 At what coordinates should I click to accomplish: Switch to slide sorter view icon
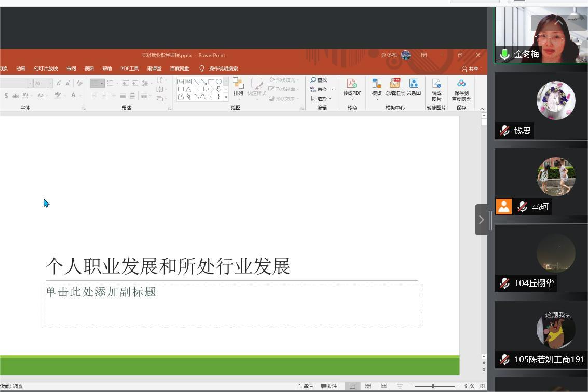368,386
